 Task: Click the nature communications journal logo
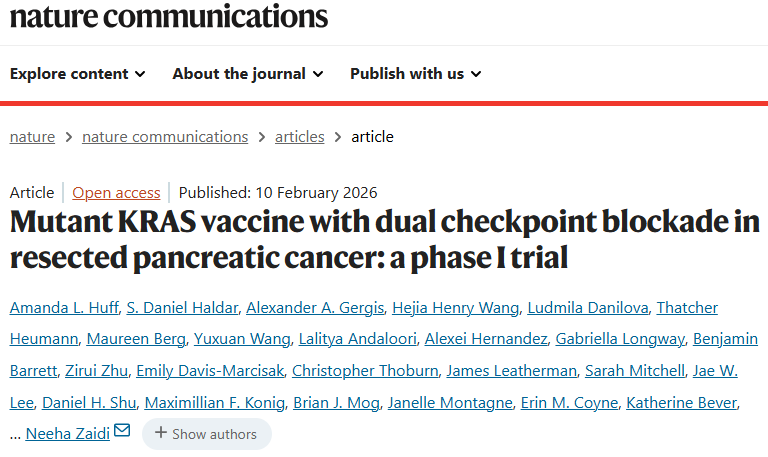click(169, 16)
